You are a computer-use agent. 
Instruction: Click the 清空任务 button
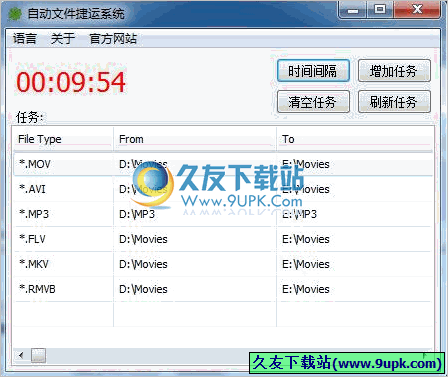tap(313, 102)
